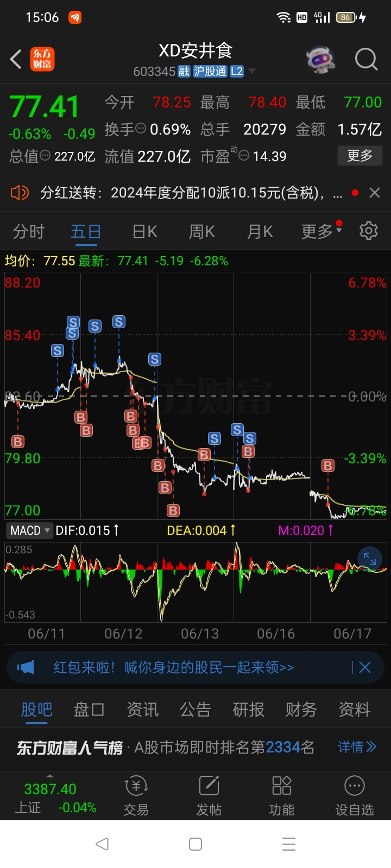Tap the search magnifier icon
The image size is (391, 868).
pos(366,59)
